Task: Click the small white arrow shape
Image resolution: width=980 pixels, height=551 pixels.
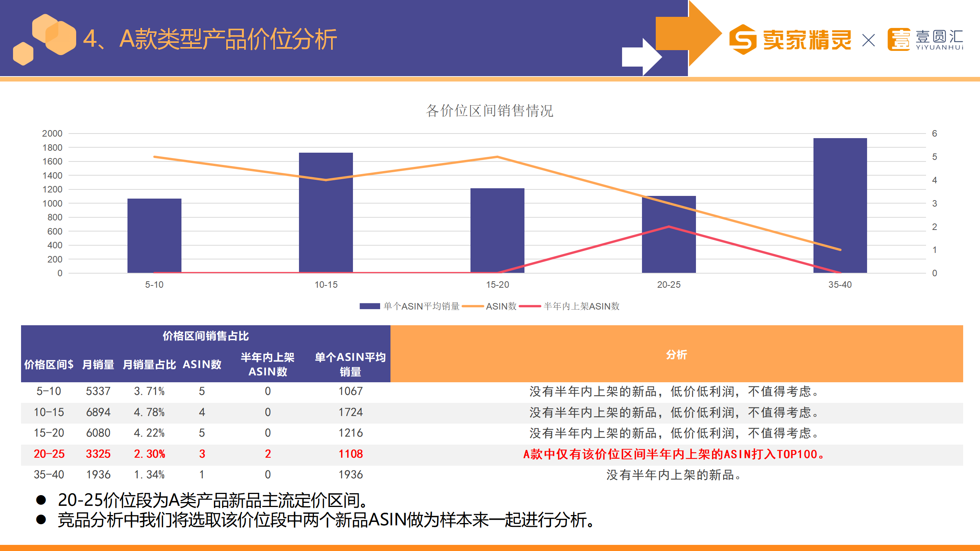Action: point(642,57)
